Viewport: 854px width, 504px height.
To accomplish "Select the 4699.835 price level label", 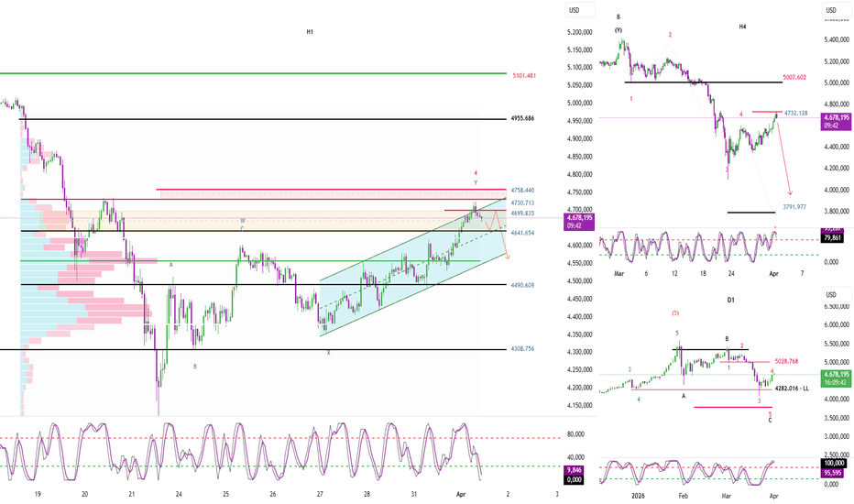I will tap(522, 214).
